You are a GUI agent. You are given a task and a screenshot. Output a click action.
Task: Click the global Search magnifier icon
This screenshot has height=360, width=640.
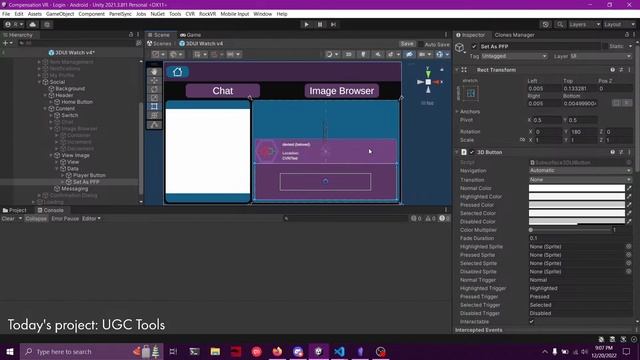(560, 24)
